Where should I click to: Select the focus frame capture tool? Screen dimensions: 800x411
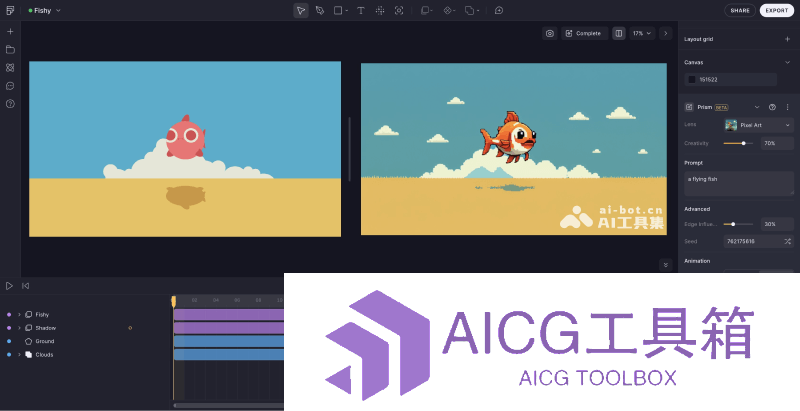pyautogui.click(x=399, y=10)
